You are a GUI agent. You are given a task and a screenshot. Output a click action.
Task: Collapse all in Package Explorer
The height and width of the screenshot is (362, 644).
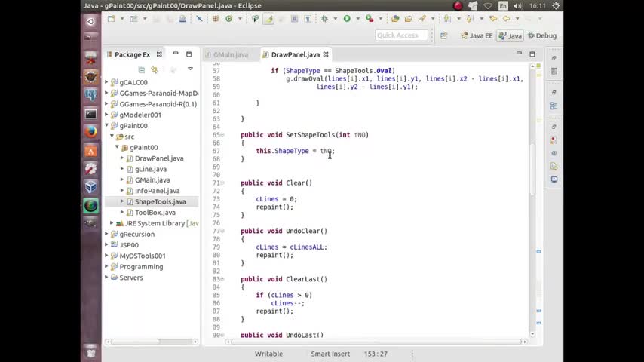pyautogui.click(x=141, y=69)
